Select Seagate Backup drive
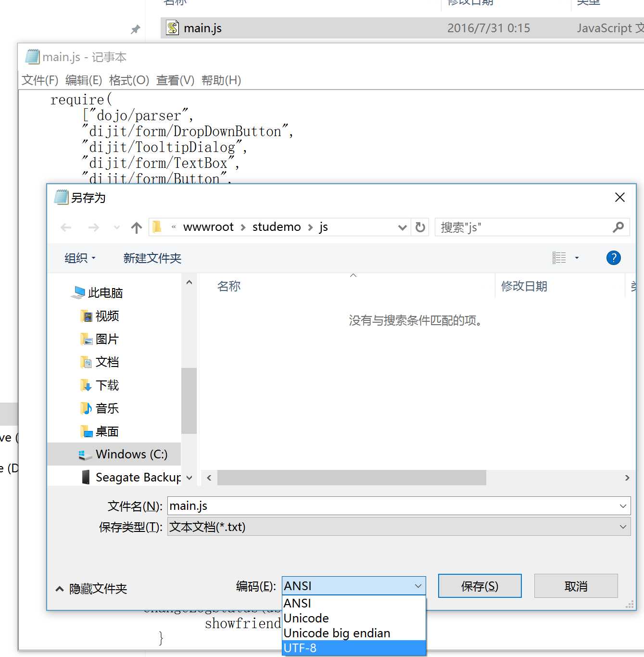This screenshot has height=657, width=644. (x=131, y=477)
